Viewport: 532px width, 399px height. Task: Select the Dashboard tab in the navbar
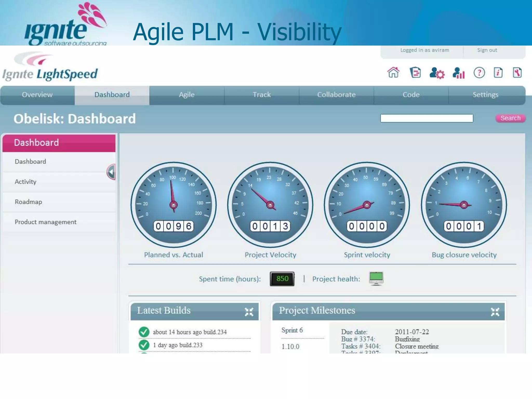112,95
